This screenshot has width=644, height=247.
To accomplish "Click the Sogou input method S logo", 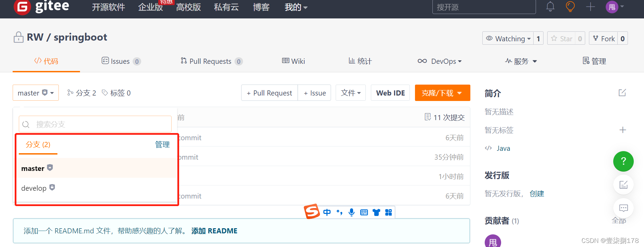I will [x=312, y=212].
